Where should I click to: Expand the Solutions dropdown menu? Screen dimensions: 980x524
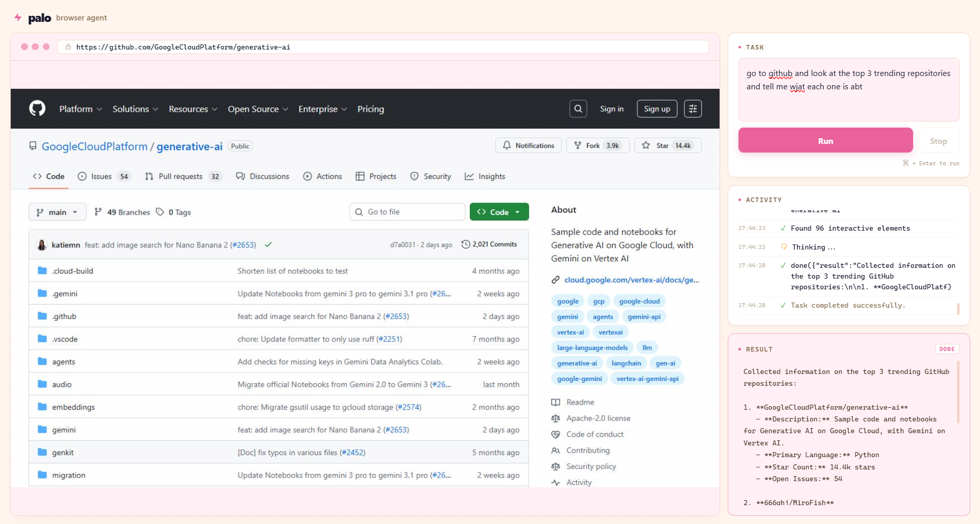[135, 109]
